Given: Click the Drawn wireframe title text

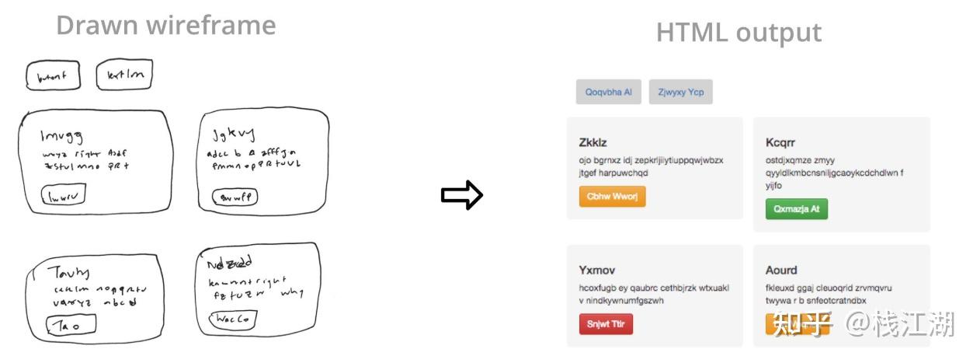Looking at the screenshot, I should [165, 26].
